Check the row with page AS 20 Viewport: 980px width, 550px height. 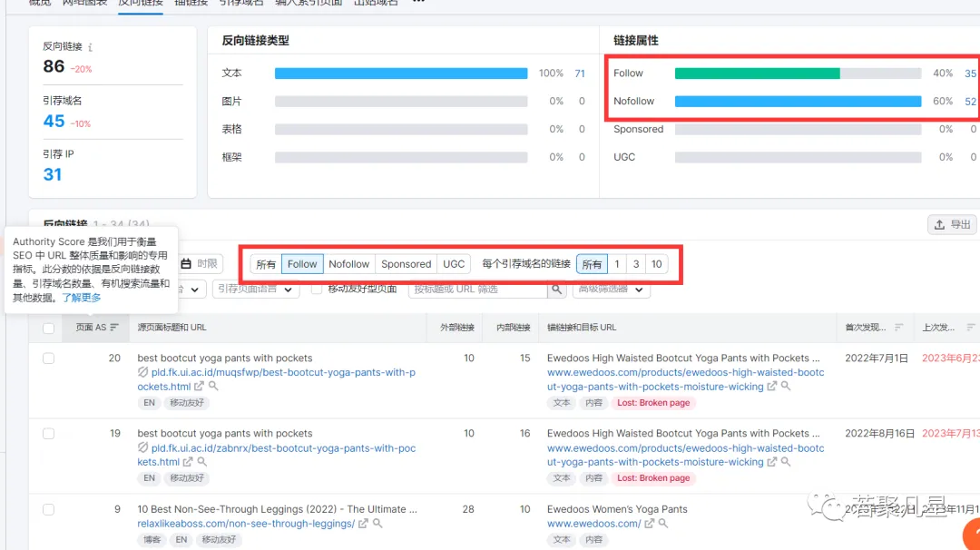(49, 358)
